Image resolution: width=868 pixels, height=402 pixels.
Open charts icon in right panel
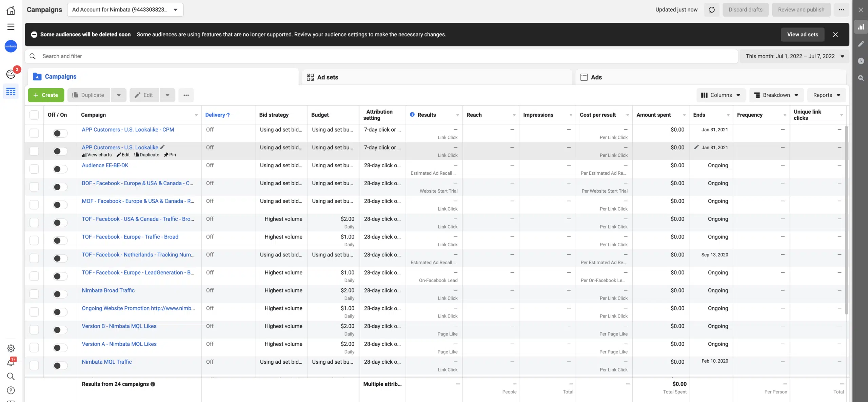pos(861,27)
